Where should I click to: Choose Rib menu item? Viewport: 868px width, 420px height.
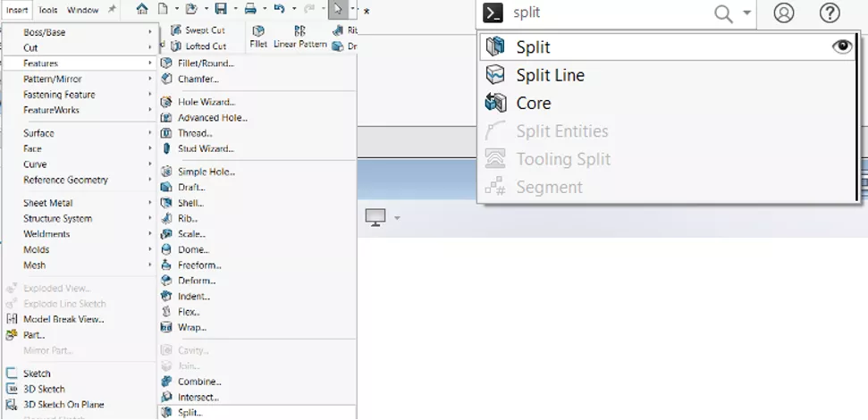[257, 219]
